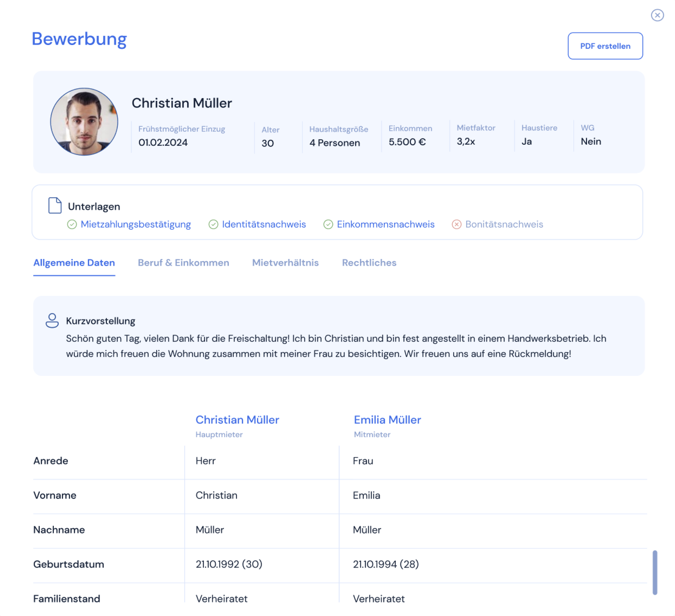Screen dimensions: 675x616
Task: Open the Einkommensnachweis document link
Action: (x=385, y=224)
